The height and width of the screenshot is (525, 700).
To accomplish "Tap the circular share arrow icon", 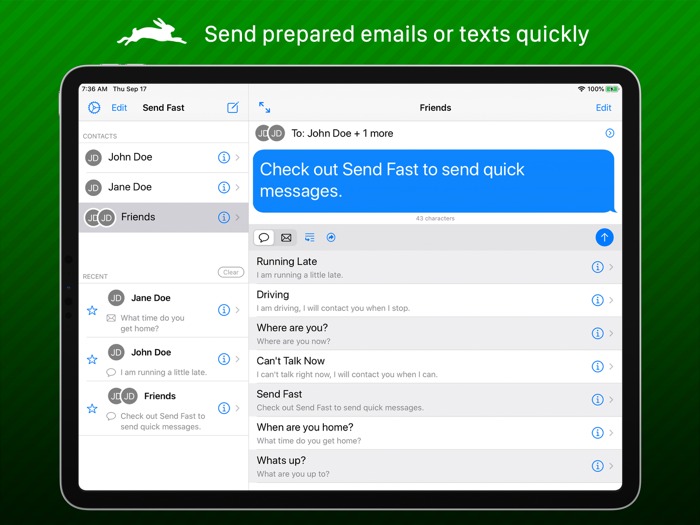I will point(331,238).
